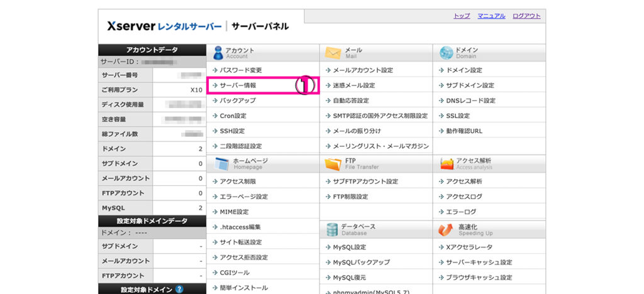Open 簡単インストール
The image size is (644, 294).
(x=244, y=288)
